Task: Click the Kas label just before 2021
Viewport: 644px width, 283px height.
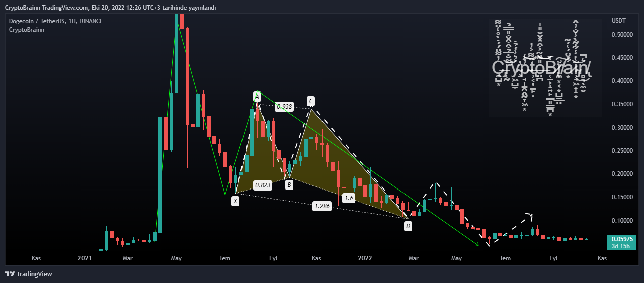Action: tap(36, 258)
